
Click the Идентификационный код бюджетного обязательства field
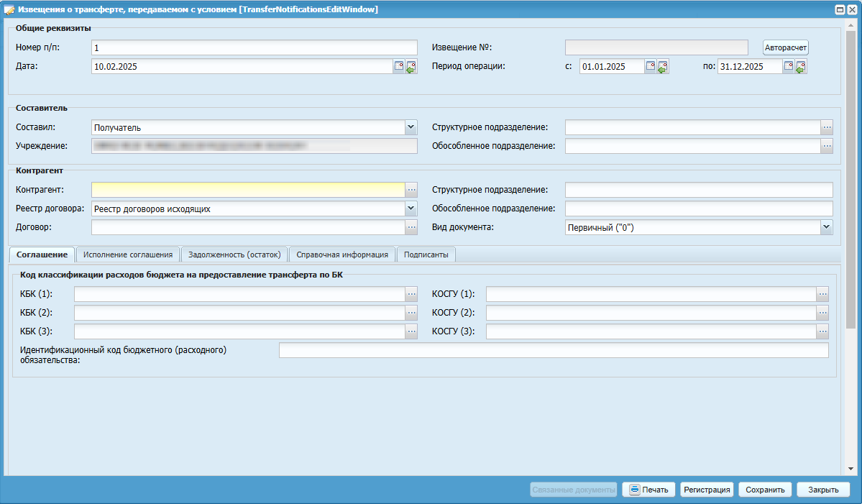(x=553, y=350)
